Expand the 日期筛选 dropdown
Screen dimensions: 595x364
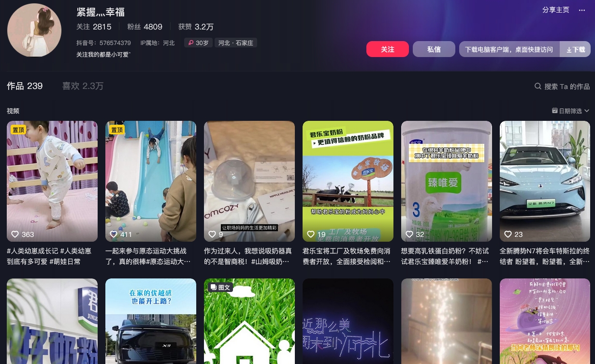point(571,111)
